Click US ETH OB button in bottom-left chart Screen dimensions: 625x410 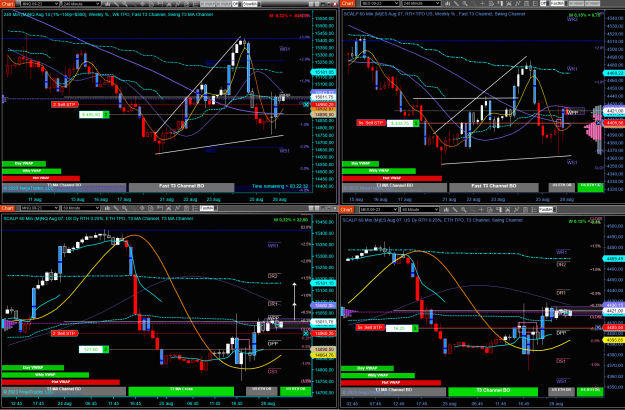pyautogui.click(x=261, y=390)
